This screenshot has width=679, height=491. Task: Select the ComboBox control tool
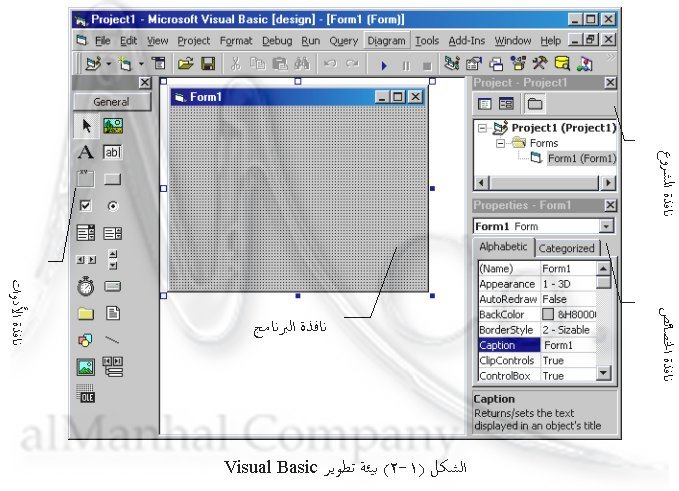point(86,233)
